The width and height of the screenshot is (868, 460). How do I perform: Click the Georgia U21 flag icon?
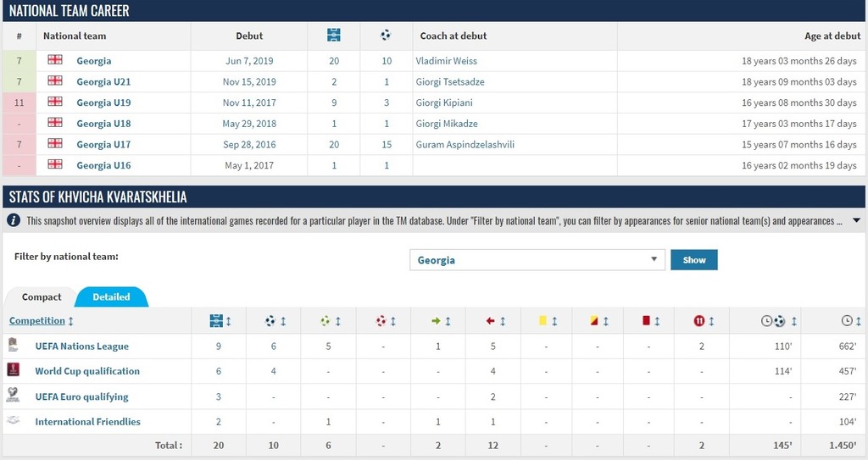tap(55, 80)
